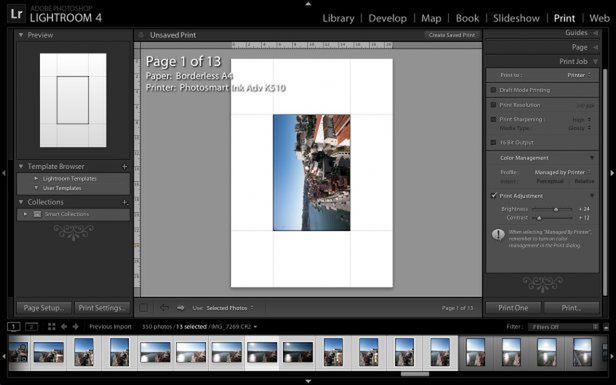Select the main window display icon
Viewport: 616px width, 385px height.
[x=13, y=326]
